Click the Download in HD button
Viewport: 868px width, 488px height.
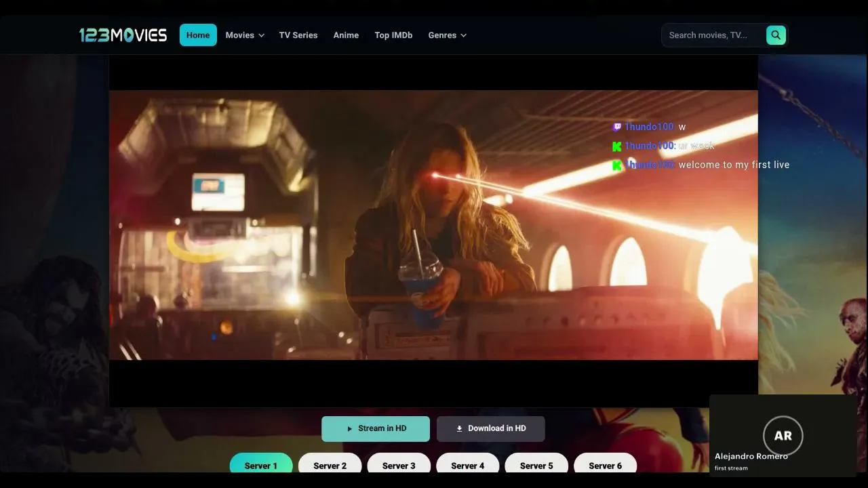click(491, 429)
